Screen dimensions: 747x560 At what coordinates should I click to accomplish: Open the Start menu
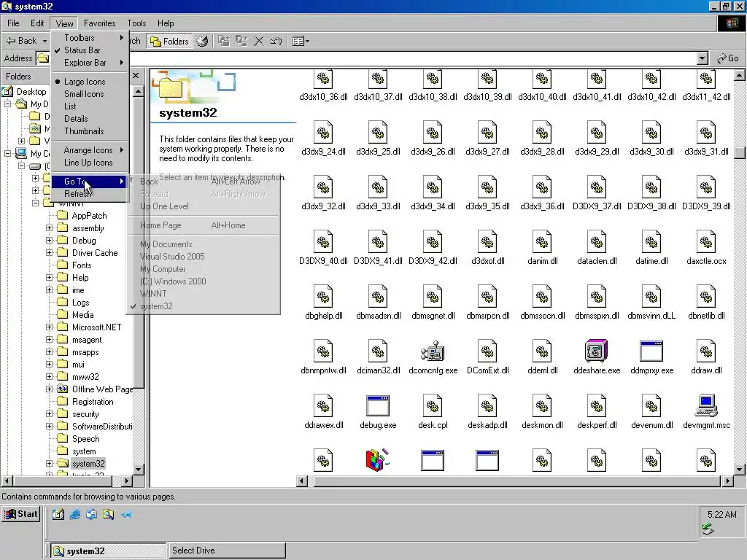pyautogui.click(x=21, y=514)
